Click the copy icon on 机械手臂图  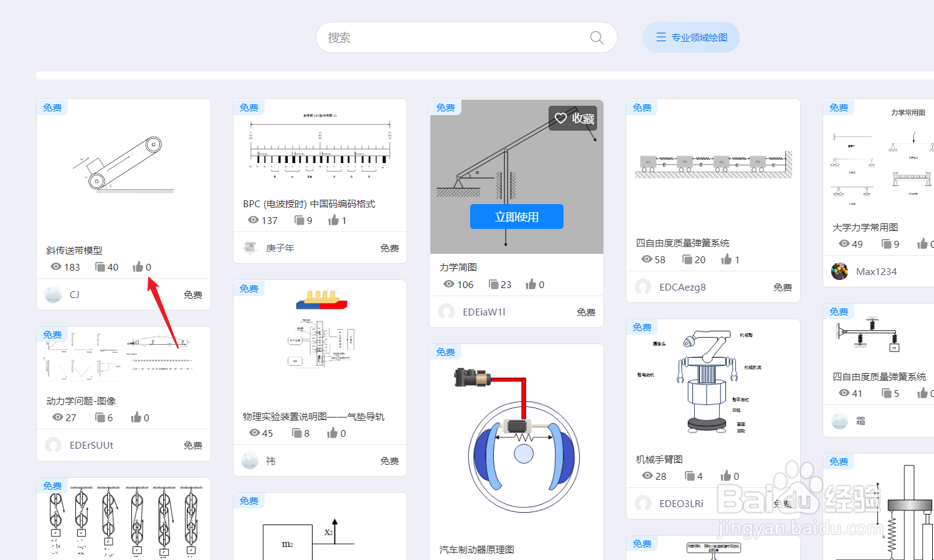pos(690,476)
